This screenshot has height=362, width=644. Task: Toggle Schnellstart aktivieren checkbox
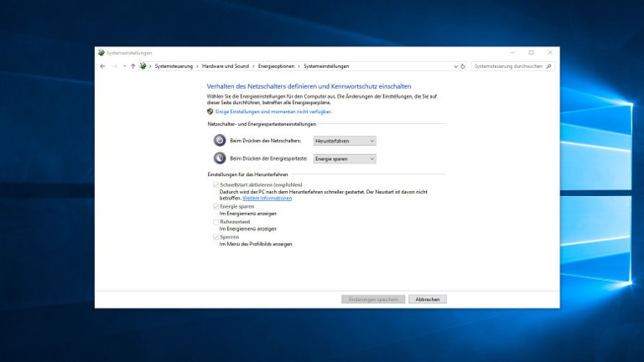click(x=216, y=184)
